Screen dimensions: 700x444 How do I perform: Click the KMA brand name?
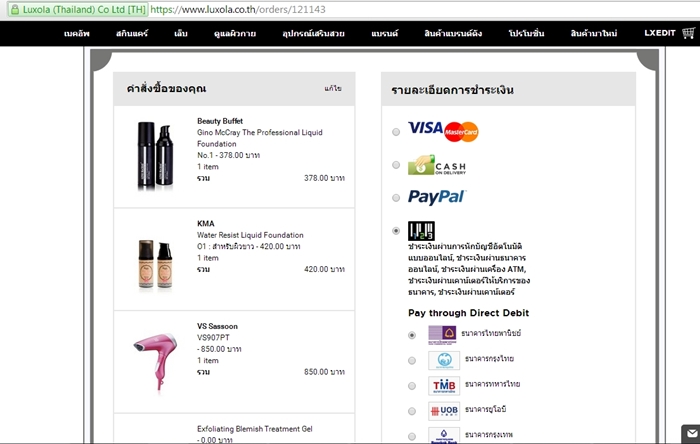click(x=206, y=224)
